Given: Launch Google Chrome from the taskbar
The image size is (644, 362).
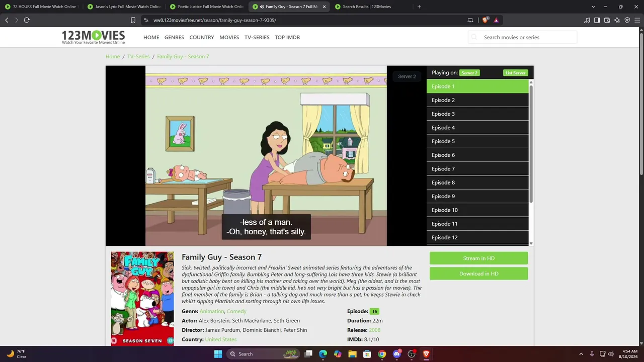Looking at the screenshot, I should (382, 354).
